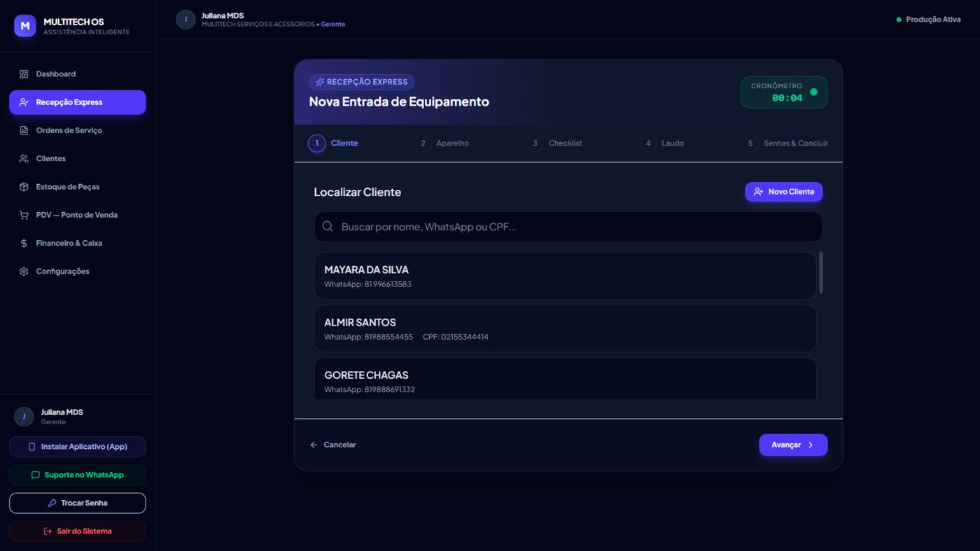Image resolution: width=980 pixels, height=551 pixels.
Task: Click the exit icon on Sair do Sistema
Action: 48,531
